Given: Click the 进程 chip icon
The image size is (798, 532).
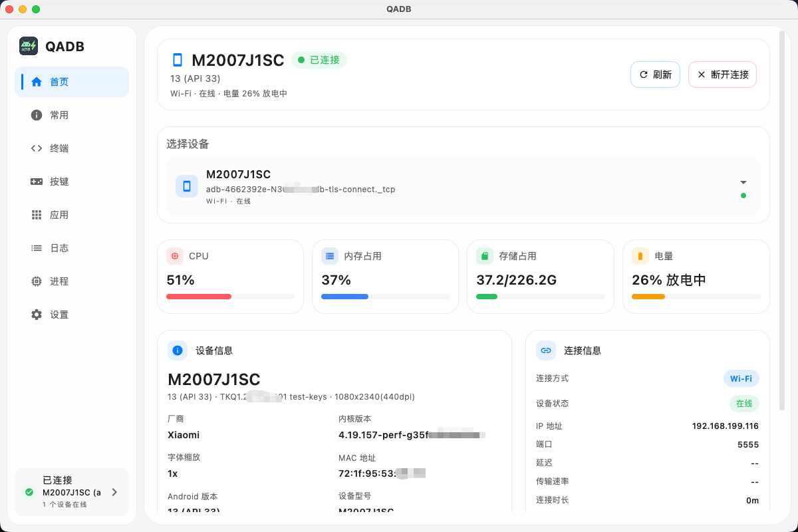Looking at the screenshot, I should click(37, 281).
